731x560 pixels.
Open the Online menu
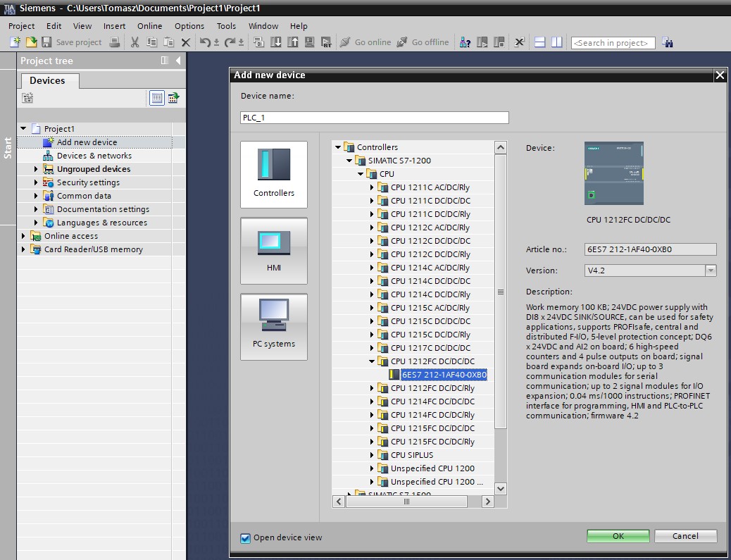149,26
